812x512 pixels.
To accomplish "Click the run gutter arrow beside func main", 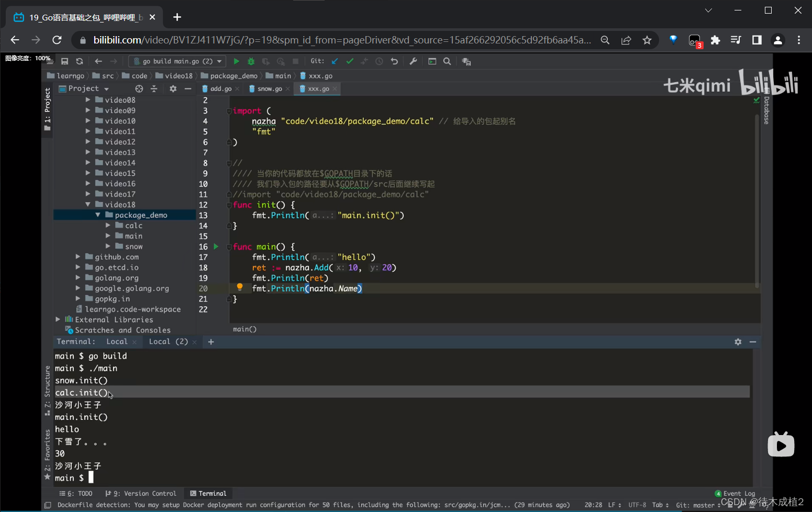I will click(x=216, y=247).
